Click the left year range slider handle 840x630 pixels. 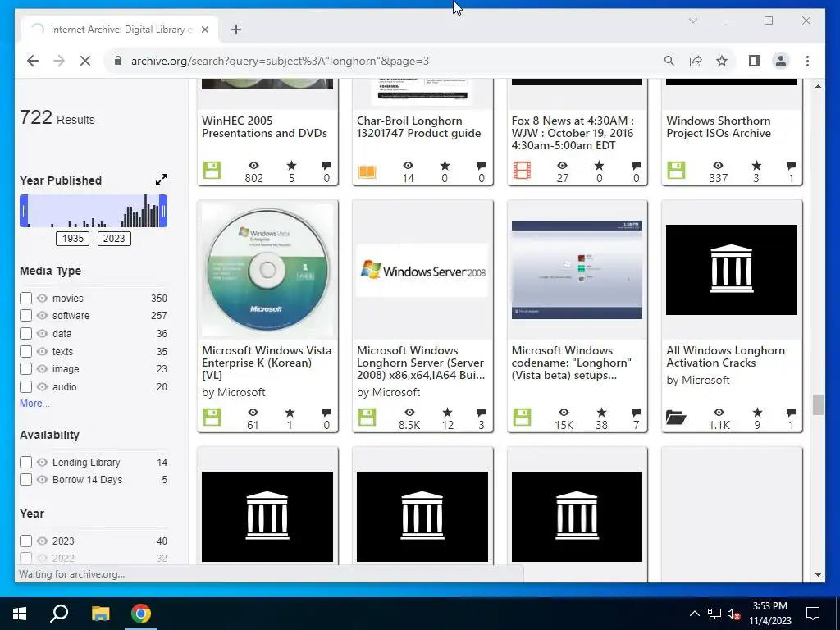tap(24, 211)
